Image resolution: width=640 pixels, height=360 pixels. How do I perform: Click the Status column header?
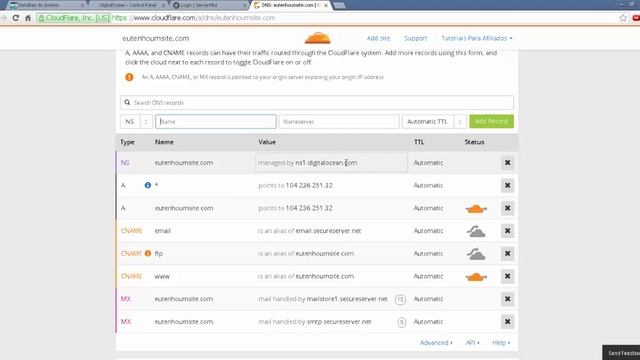pos(474,142)
